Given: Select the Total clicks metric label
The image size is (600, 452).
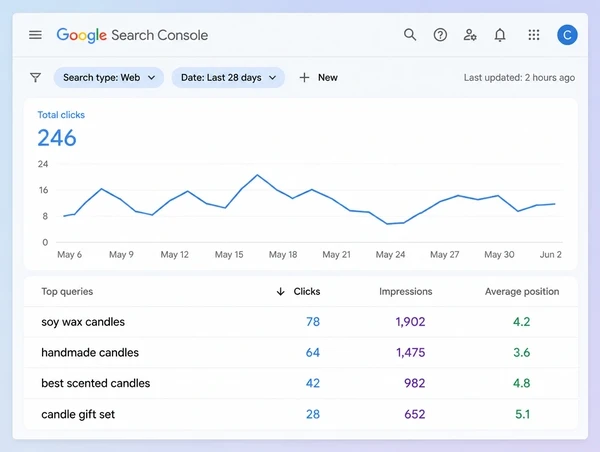Looking at the screenshot, I should tap(61, 115).
